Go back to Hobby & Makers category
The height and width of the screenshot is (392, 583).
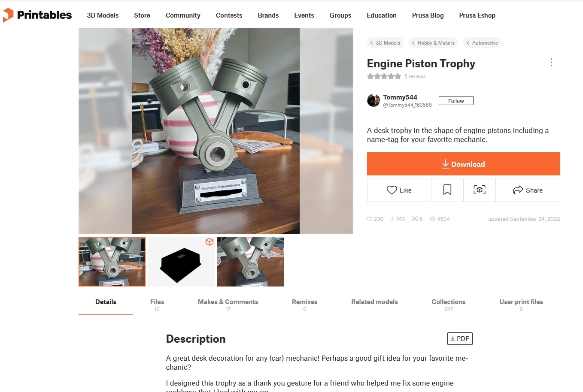point(433,43)
